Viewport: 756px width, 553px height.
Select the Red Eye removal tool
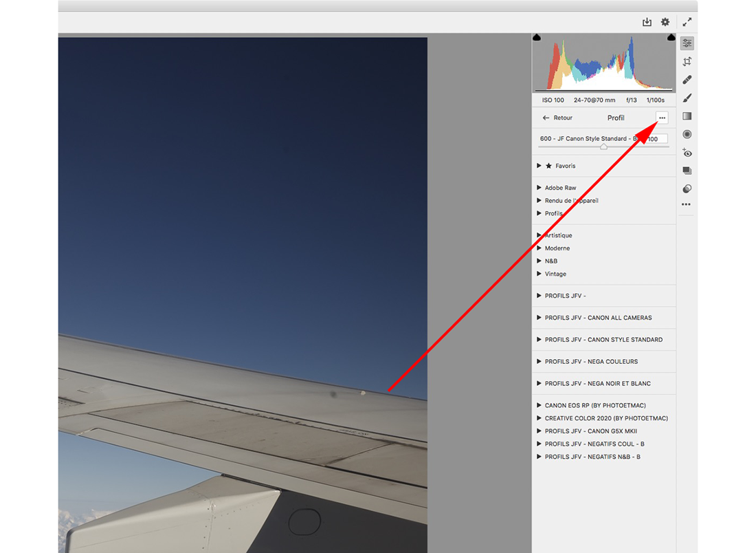click(x=687, y=153)
